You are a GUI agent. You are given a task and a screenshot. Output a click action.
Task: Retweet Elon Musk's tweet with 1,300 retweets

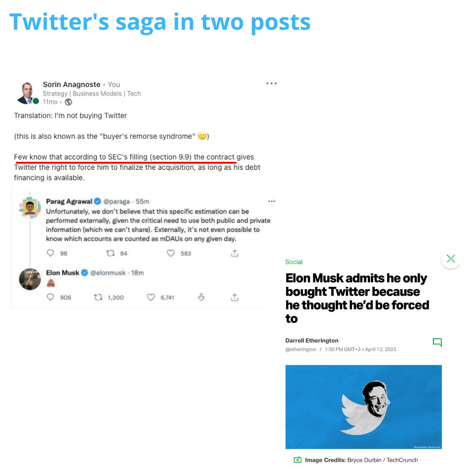click(x=98, y=297)
